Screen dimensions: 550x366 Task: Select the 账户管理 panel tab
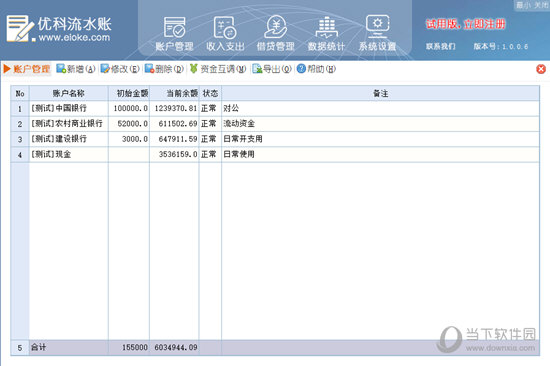coord(27,69)
